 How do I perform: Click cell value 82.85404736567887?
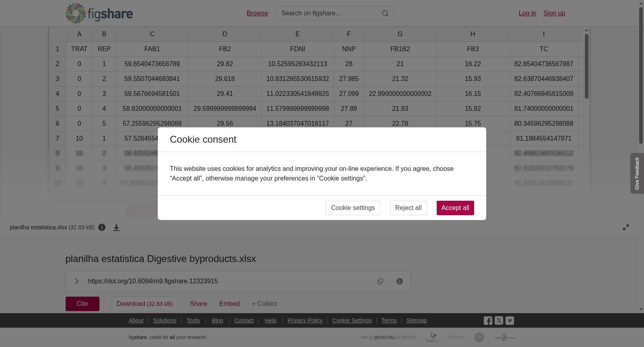click(x=544, y=64)
